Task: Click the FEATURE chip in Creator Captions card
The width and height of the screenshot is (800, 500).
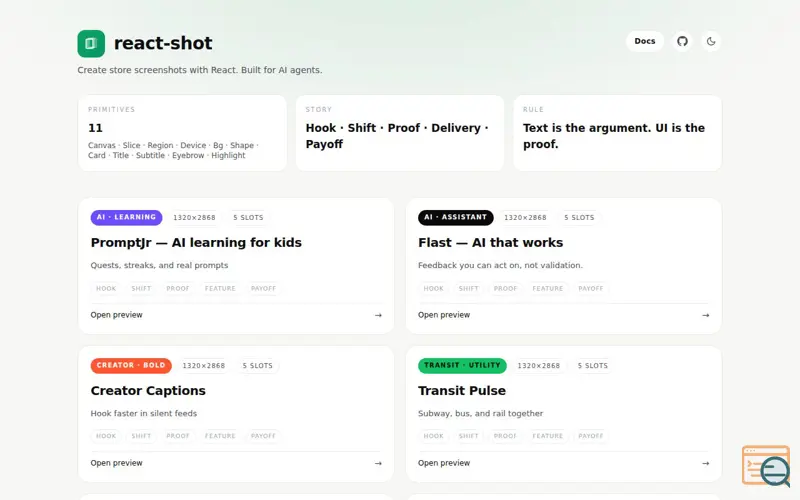Action: tap(220, 436)
